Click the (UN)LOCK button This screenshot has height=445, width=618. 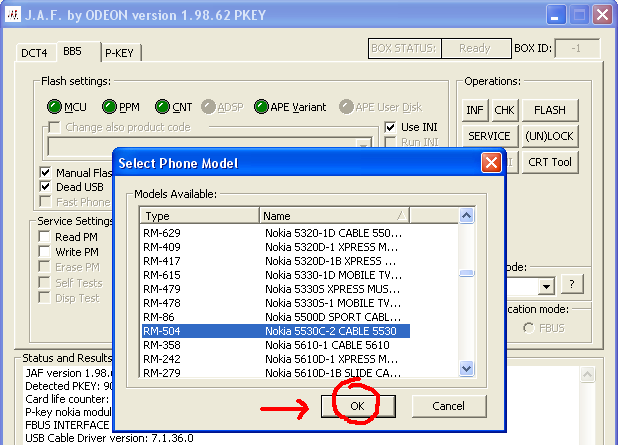tap(550, 136)
